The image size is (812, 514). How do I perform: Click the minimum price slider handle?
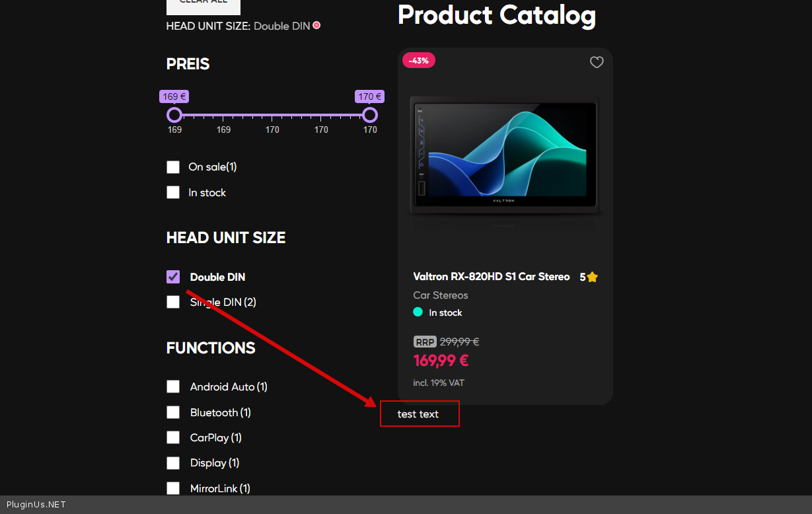[x=174, y=115]
